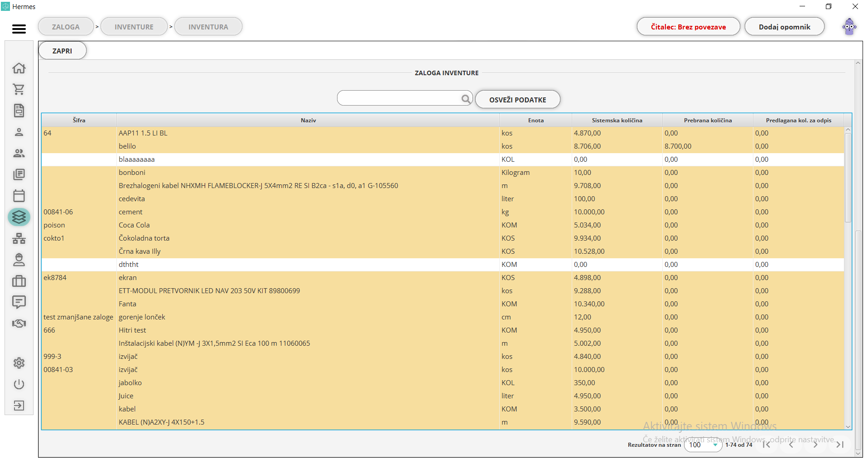The width and height of the screenshot is (868, 464).
Task: Sort by Enota column header
Action: click(535, 120)
